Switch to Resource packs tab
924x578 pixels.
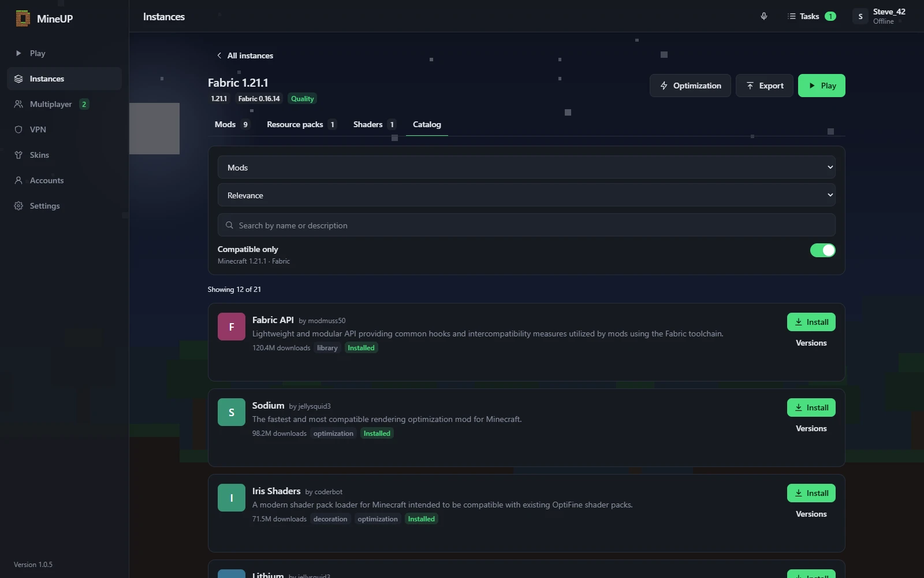(x=302, y=124)
